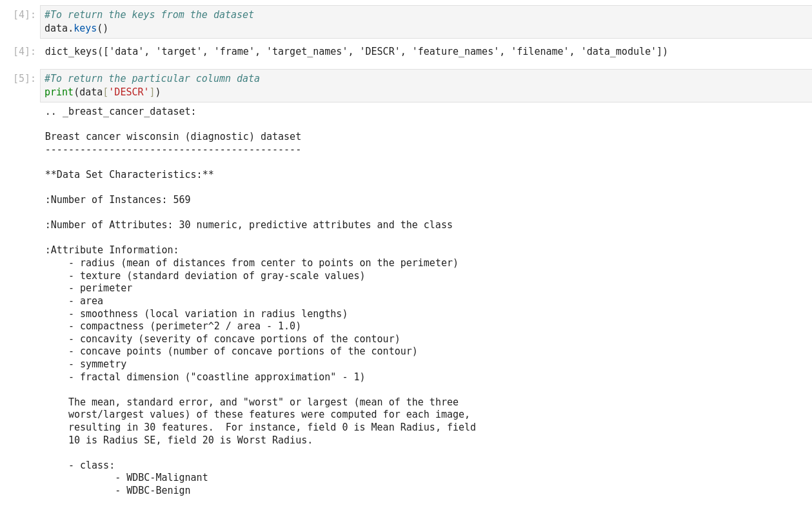The width and height of the screenshot is (812, 506).
Task: Click the 'DESCR' string in the print statement
Action: click(x=128, y=92)
